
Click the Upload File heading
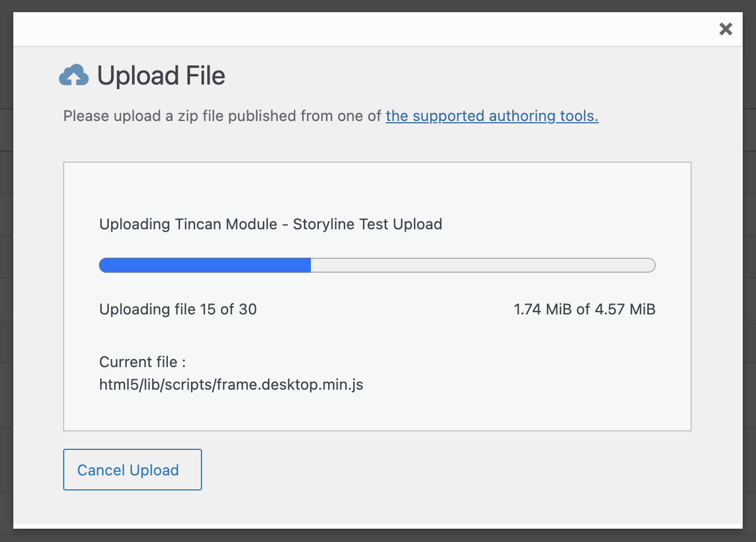161,76
